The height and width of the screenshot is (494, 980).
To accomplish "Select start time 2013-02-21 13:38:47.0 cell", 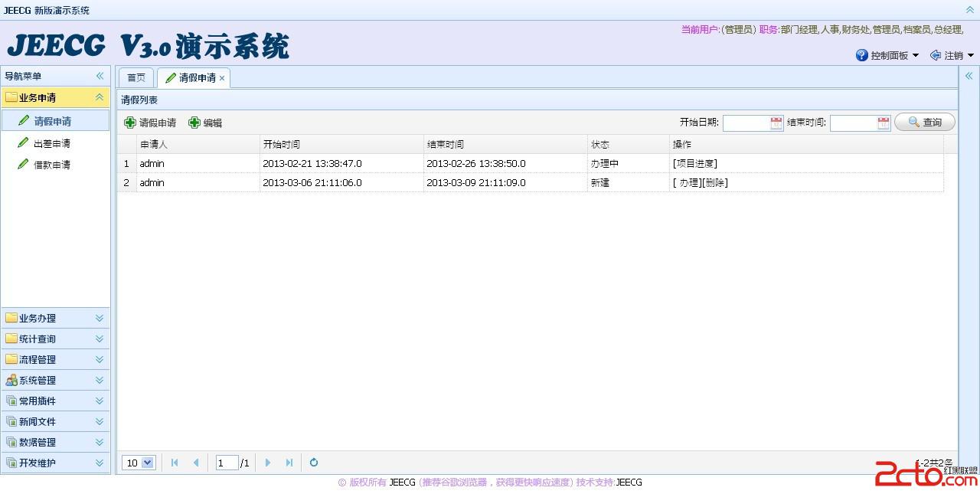I will click(x=341, y=163).
